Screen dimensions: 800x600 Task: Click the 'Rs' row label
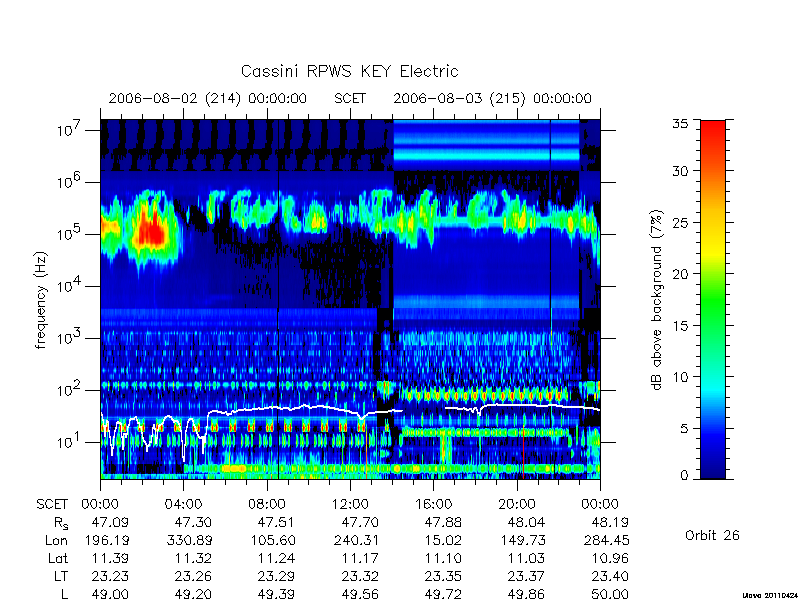coord(61,523)
